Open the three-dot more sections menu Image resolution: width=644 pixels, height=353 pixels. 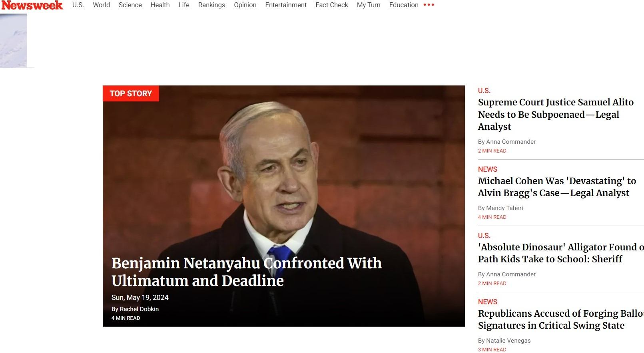(429, 5)
